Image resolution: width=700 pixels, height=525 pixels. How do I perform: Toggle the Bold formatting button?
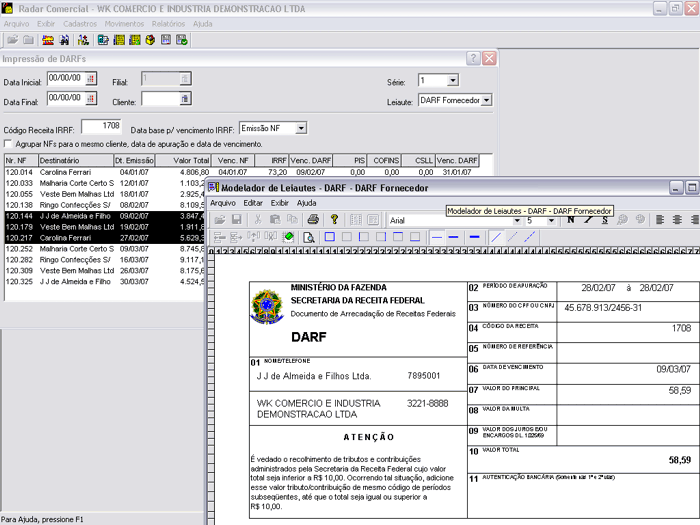coord(570,219)
